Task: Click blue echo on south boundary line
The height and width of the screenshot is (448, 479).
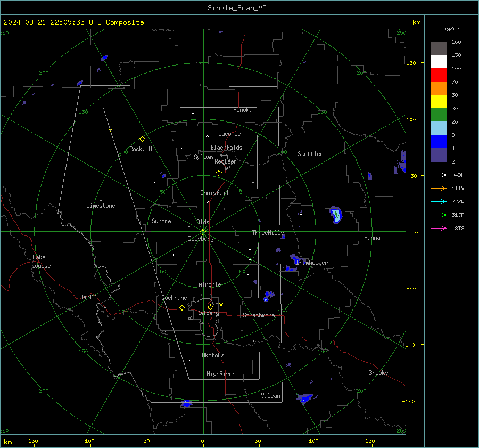Action: pos(186,403)
